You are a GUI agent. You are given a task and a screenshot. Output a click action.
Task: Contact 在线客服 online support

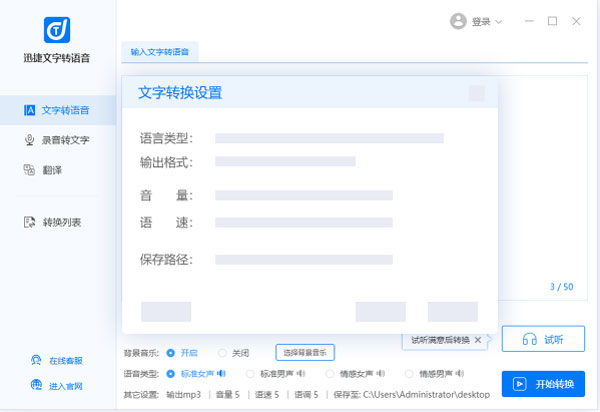pos(57,361)
